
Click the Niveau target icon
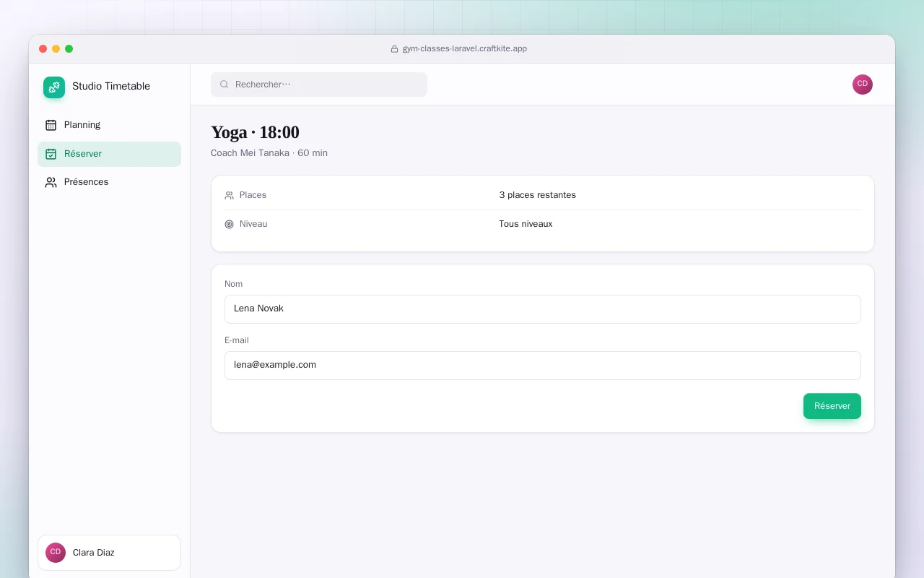coord(230,224)
